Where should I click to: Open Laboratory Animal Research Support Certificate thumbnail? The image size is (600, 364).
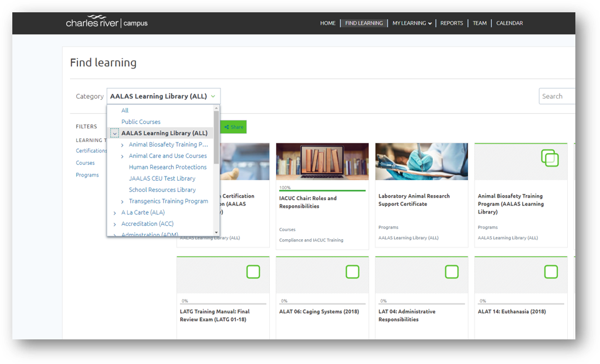tap(421, 161)
